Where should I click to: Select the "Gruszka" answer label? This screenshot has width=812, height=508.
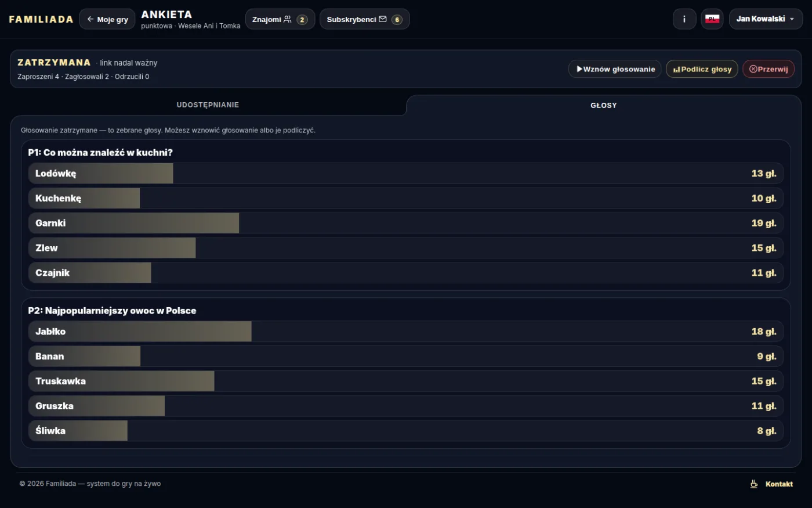coord(55,406)
